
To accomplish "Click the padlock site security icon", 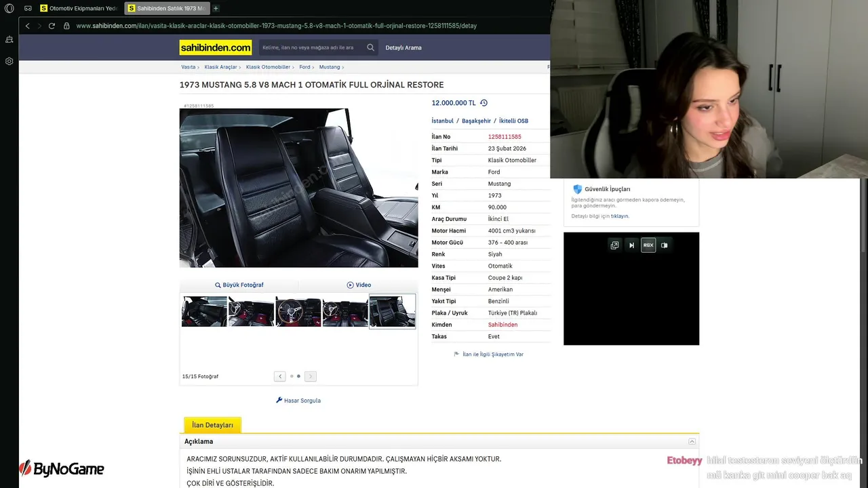I will (66, 26).
